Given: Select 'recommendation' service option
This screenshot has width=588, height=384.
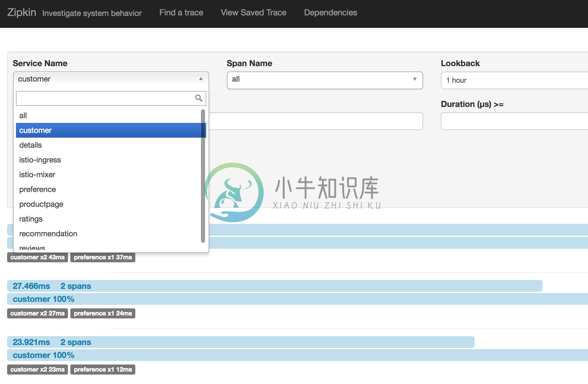Looking at the screenshot, I should 108,234.
